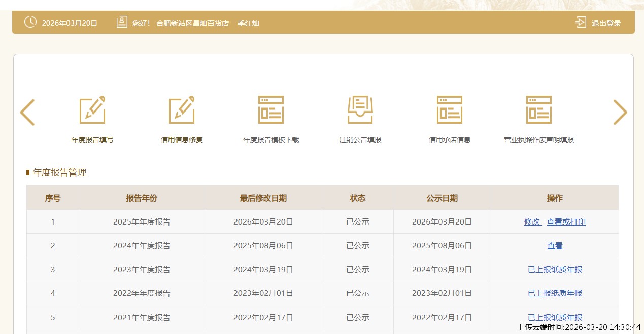This screenshot has height=334, width=644.
Task: Click 退出登录 text to log out
Action: click(606, 23)
